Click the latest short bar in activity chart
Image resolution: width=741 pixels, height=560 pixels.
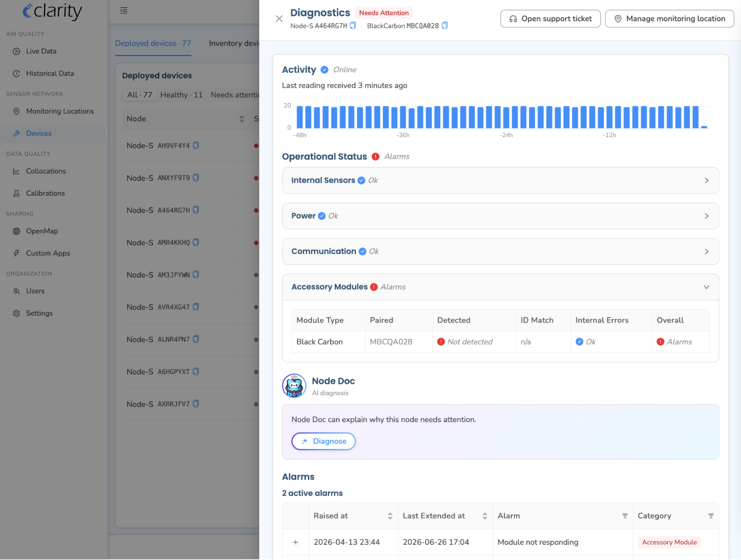point(704,127)
